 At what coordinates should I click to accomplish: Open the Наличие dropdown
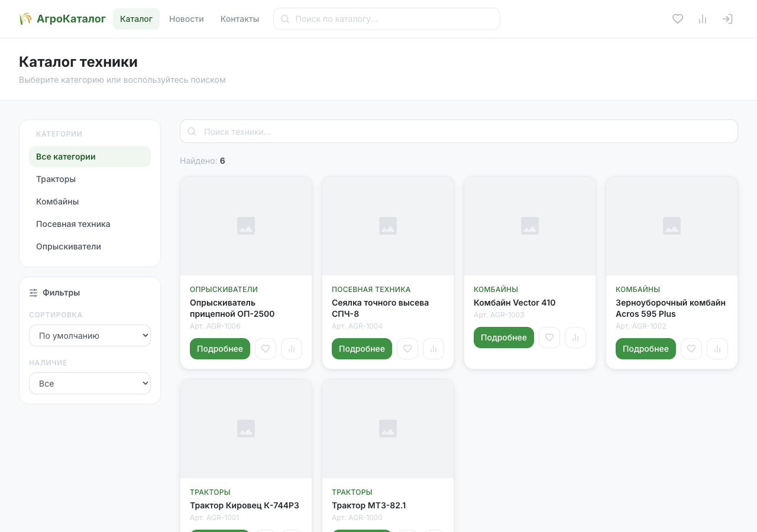pyautogui.click(x=90, y=384)
